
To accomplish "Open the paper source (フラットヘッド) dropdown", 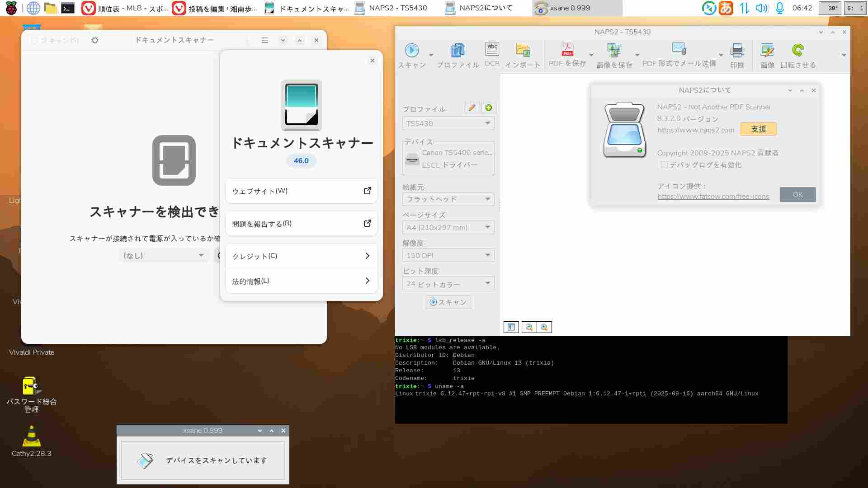I will coord(448,199).
